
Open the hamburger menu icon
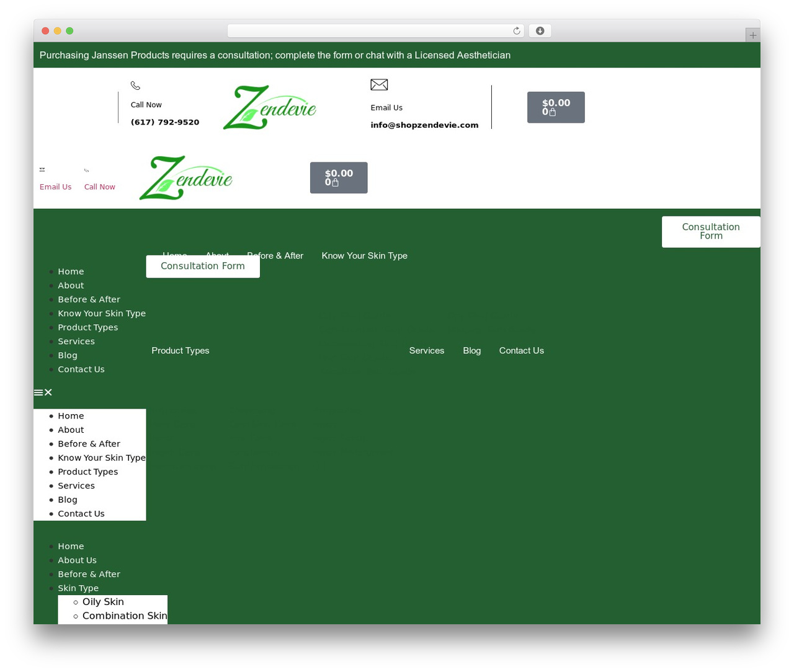coord(38,392)
